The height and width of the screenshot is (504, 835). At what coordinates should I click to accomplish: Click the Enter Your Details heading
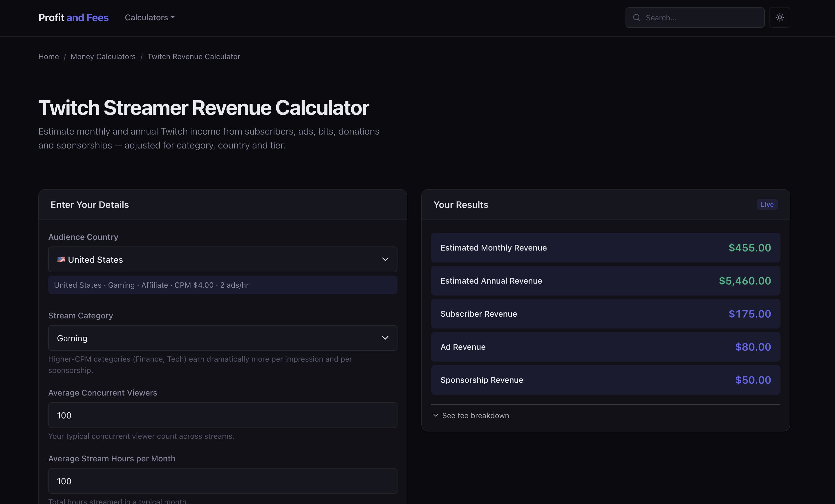(89, 204)
